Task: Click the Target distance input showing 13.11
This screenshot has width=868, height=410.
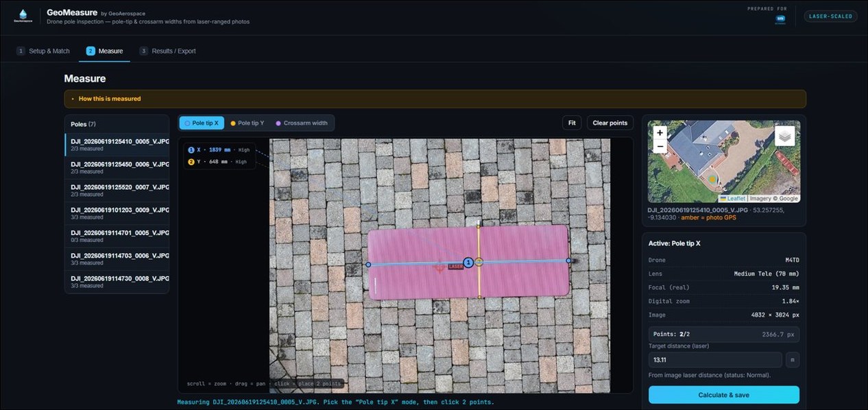Action: [x=715, y=360]
